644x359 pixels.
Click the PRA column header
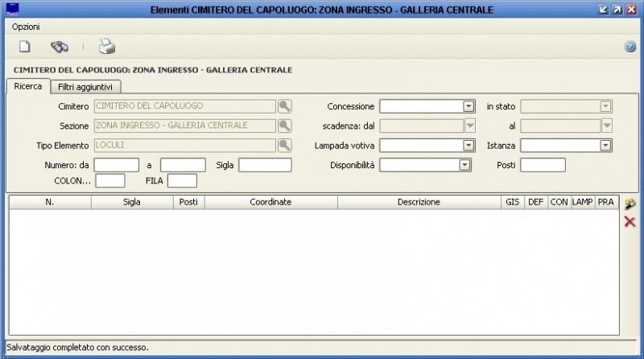[606, 202]
